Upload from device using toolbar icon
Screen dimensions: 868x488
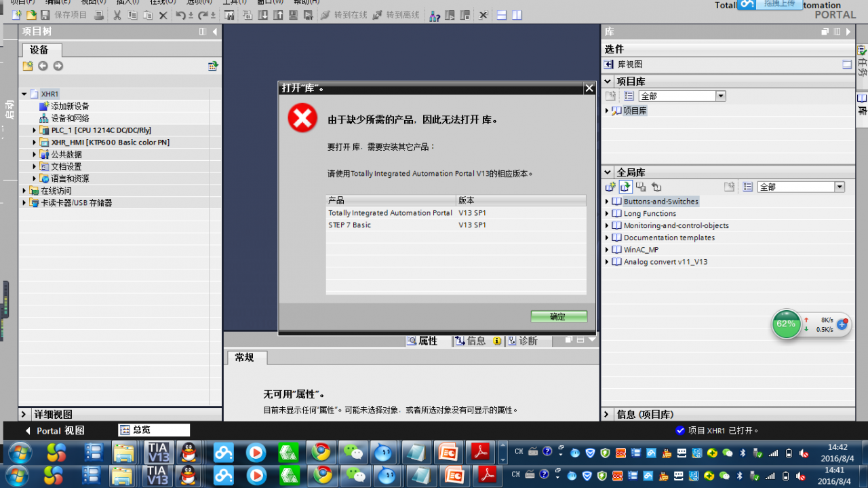pyautogui.click(x=278, y=15)
